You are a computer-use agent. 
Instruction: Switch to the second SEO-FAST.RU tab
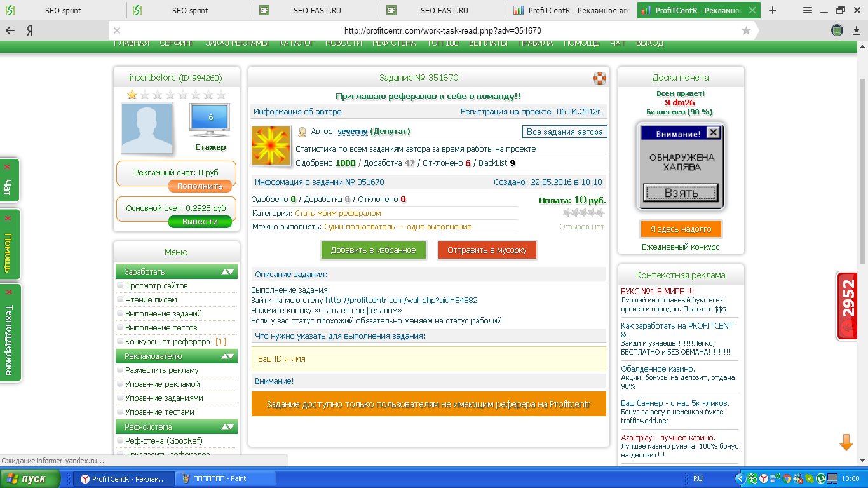pyautogui.click(x=445, y=10)
